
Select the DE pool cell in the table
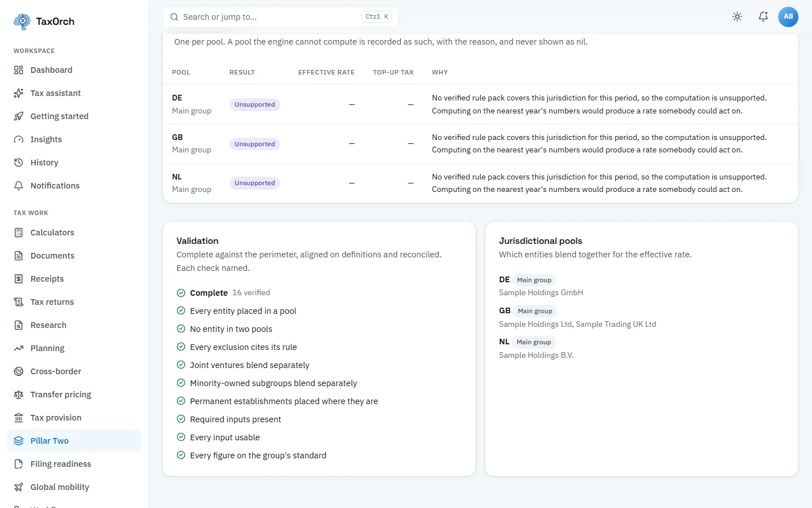tap(192, 104)
